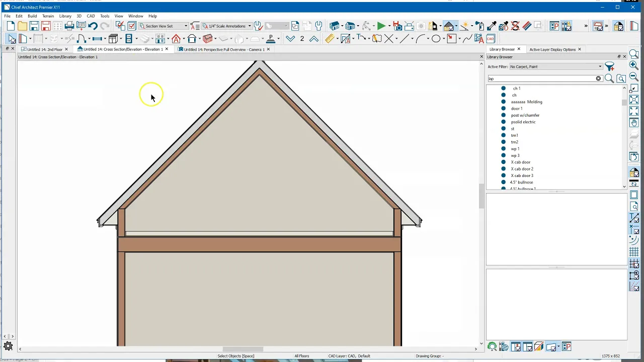This screenshot has width=644, height=362.
Task: Go down one floor with chevron
Action: (x=290, y=39)
